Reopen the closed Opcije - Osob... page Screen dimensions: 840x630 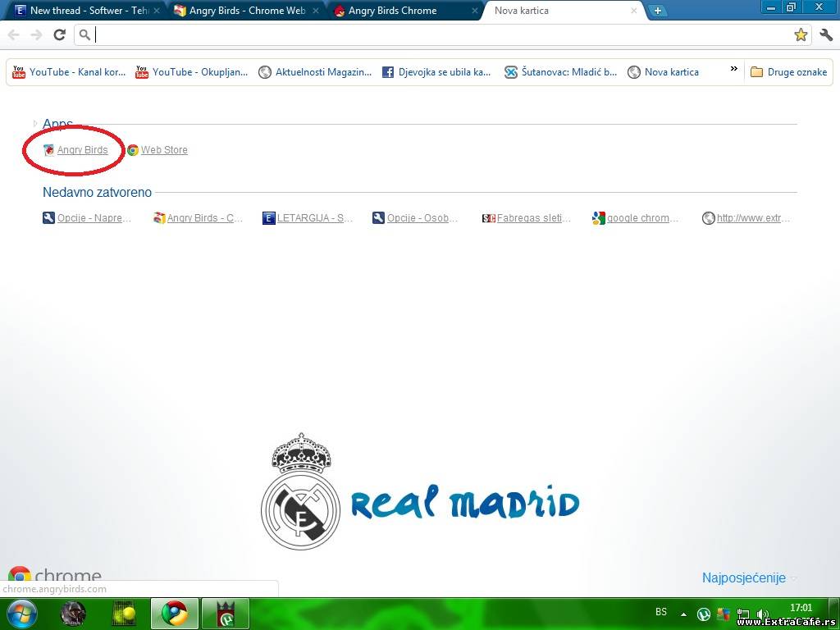416,218
